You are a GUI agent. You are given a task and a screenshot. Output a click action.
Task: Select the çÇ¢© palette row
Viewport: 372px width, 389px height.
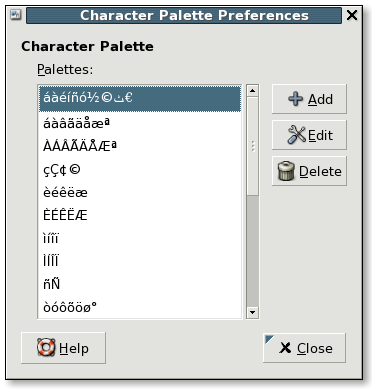point(140,170)
